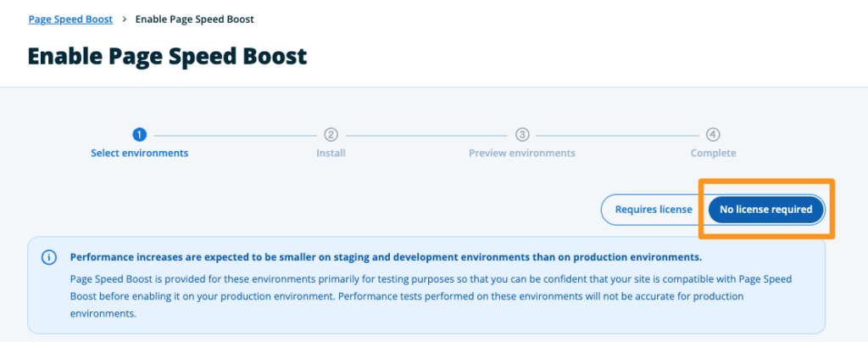Click the step 3 circle icon

coord(522,134)
